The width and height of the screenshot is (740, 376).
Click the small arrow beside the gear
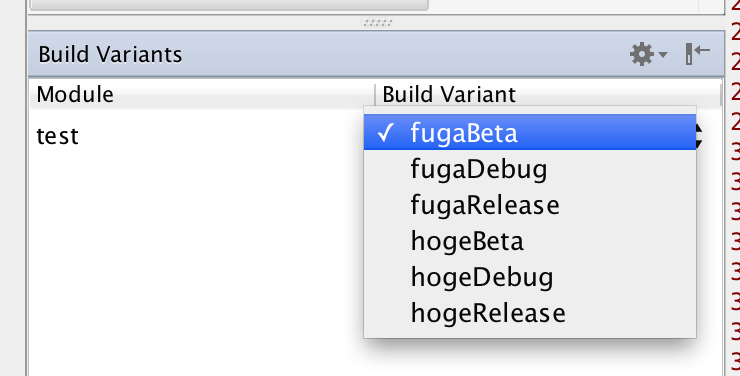point(663,55)
